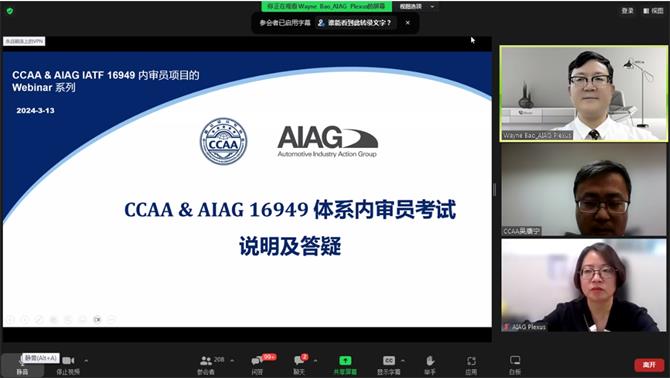Mute microphone with the 静音 button

pyautogui.click(x=22, y=365)
